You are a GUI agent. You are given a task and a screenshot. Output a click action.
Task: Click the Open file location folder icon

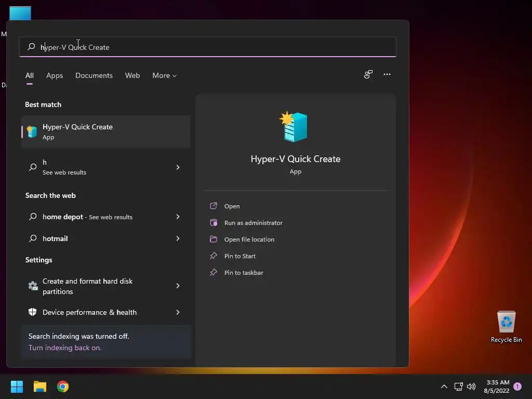click(x=214, y=239)
